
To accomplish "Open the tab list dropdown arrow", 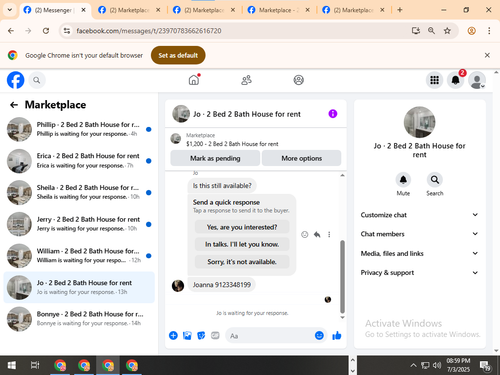I will 10,10.
